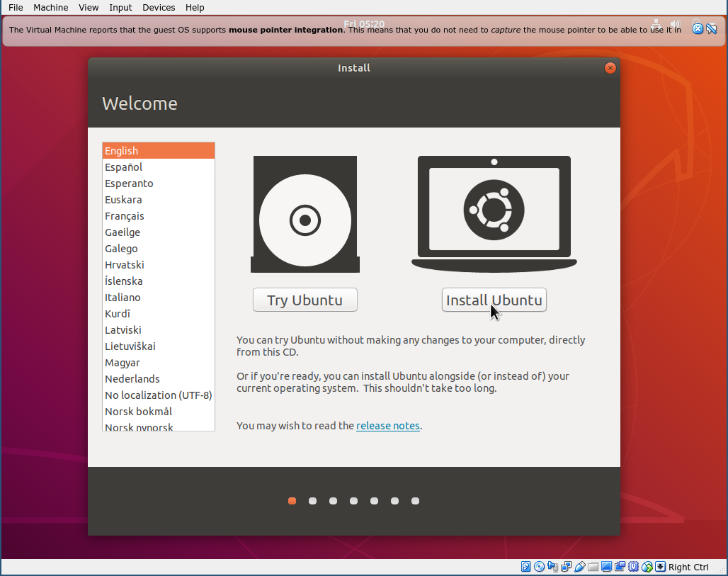Click the Right Ctrl host key label
Viewport: 728px width, 576px height.
(688, 567)
